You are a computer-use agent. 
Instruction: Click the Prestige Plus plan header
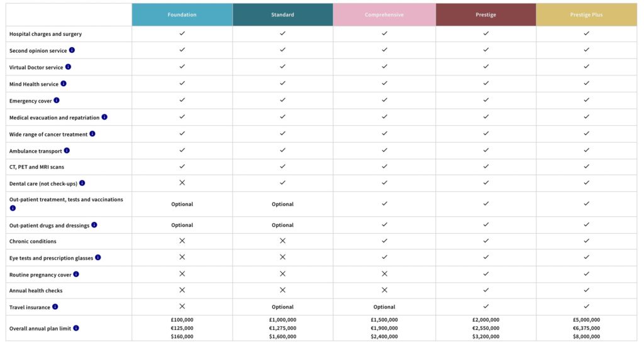pos(586,14)
